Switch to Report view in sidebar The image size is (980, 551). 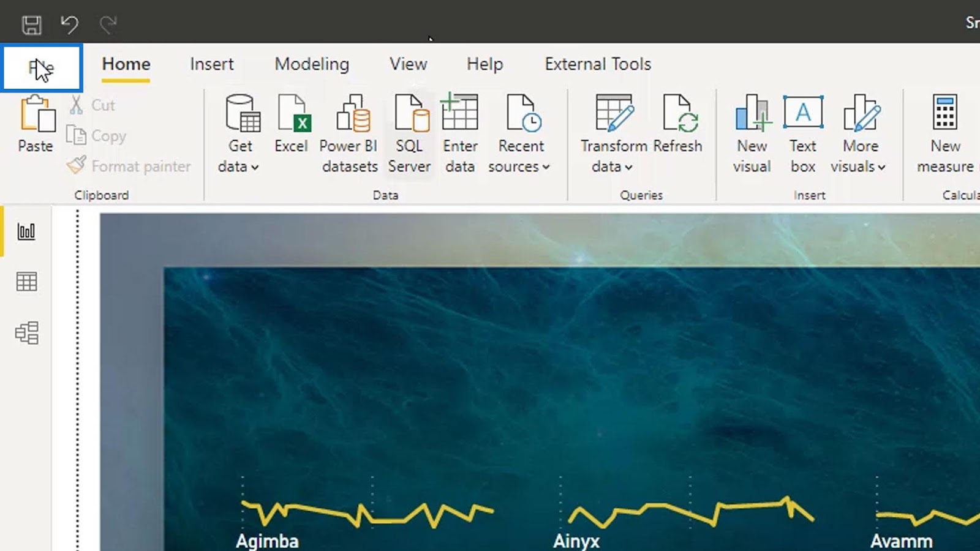[26, 231]
